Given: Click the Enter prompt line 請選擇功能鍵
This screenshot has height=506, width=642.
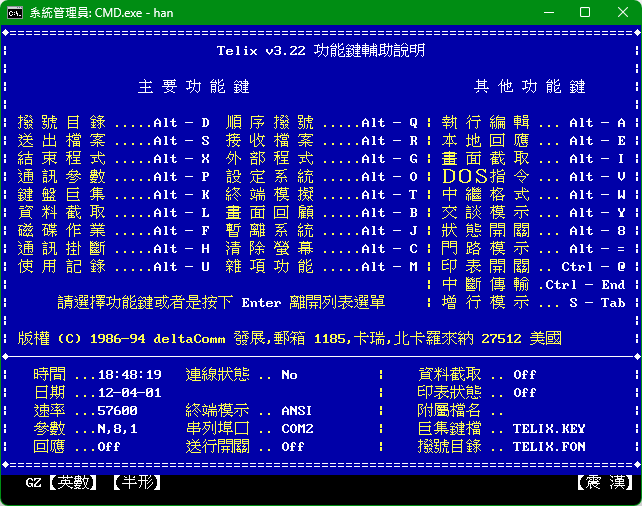Looking at the screenshot, I should click(x=221, y=303).
